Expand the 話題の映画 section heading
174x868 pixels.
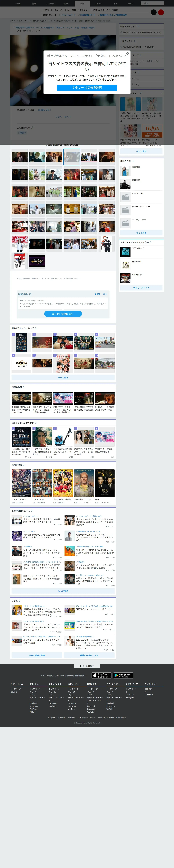18,465
